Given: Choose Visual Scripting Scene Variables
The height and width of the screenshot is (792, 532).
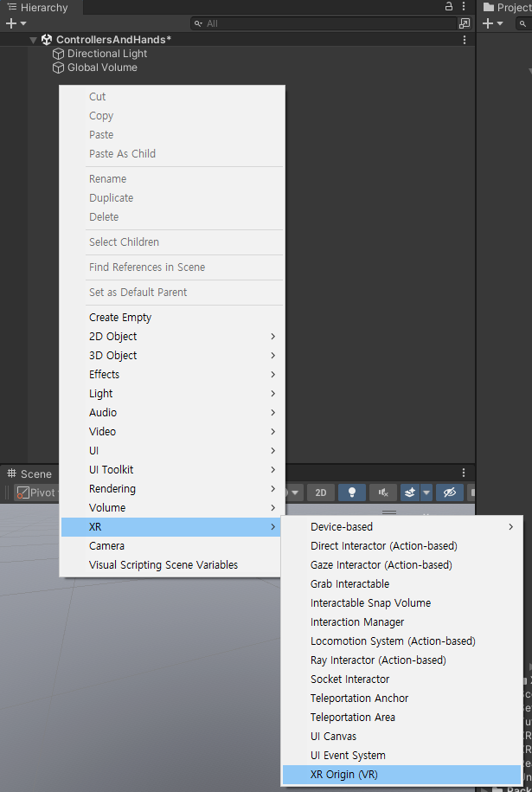Looking at the screenshot, I should (171, 564).
